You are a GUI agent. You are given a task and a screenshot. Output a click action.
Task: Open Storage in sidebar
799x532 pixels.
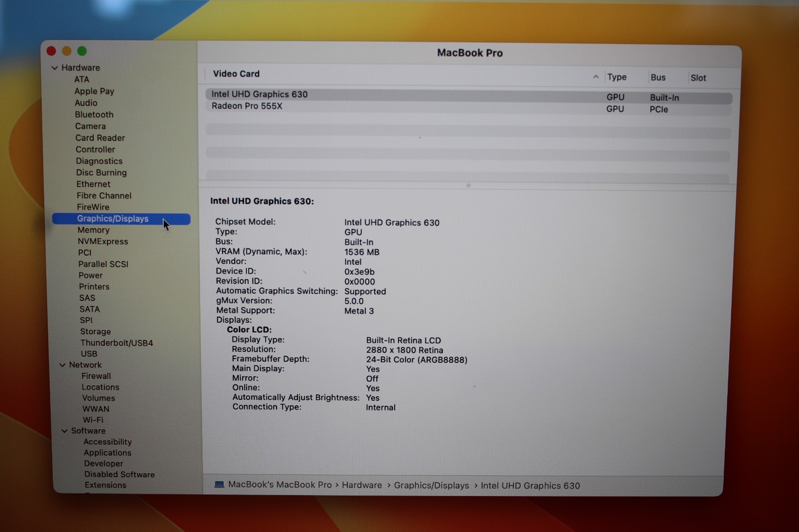click(x=95, y=331)
